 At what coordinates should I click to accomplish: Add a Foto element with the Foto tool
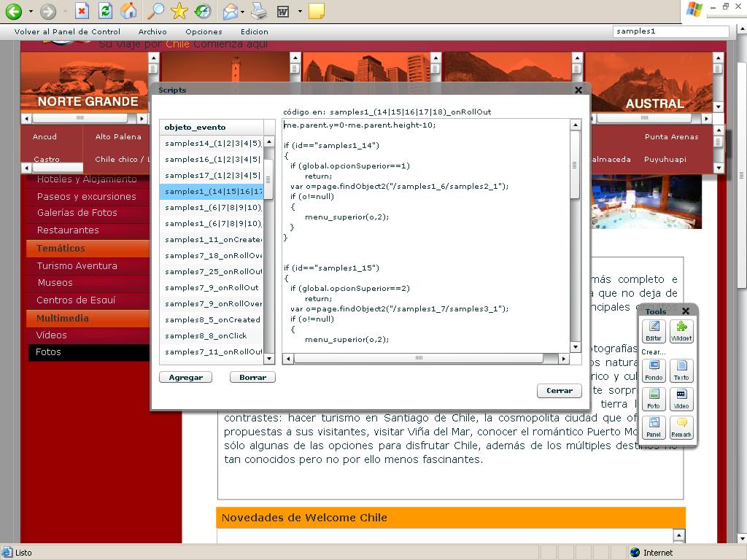pos(654,398)
